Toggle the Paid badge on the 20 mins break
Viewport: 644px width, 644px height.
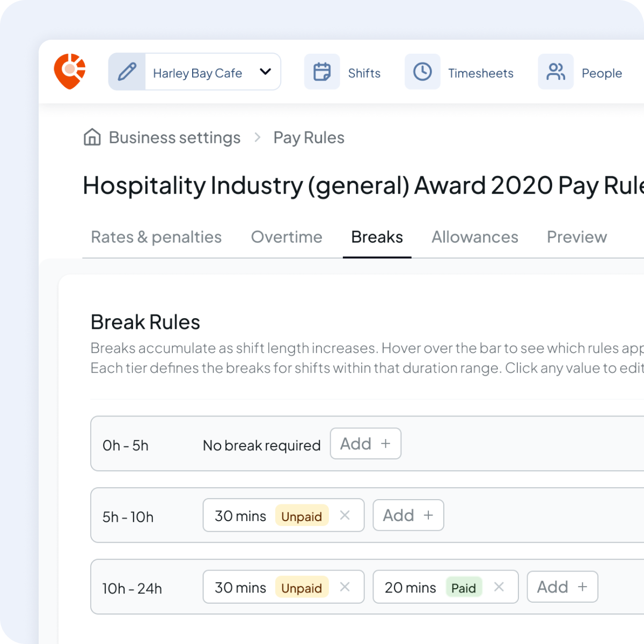[464, 588]
